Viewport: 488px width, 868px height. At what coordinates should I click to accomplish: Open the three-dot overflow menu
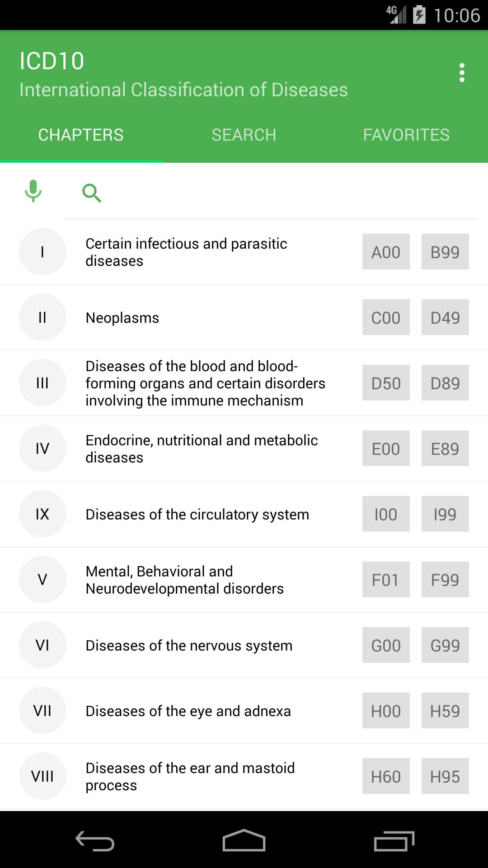461,73
